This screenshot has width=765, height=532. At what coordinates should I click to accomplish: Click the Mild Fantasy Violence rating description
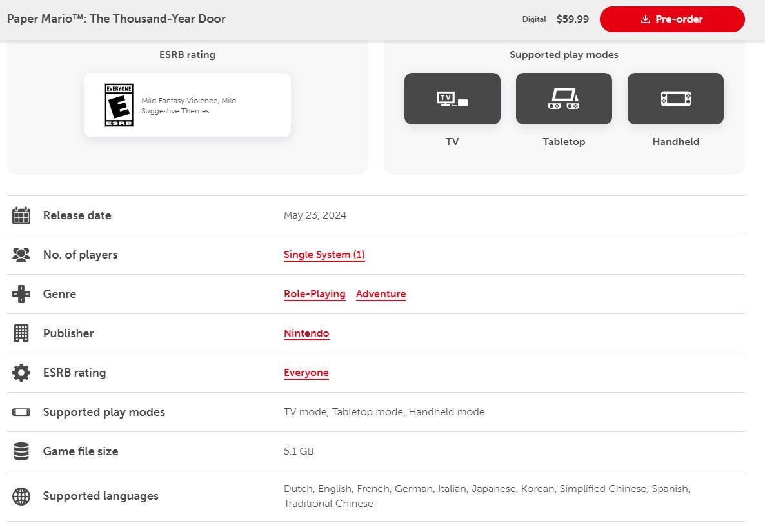pos(189,106)
